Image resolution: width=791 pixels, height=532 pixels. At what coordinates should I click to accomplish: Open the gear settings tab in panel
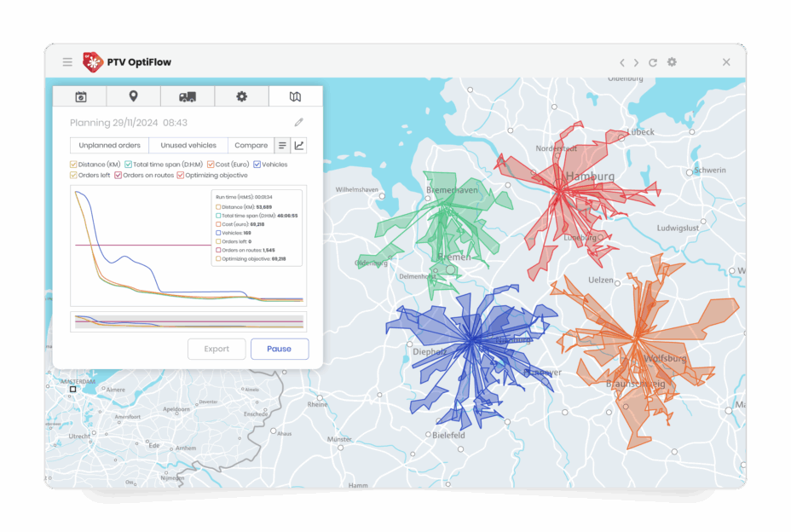241,96
